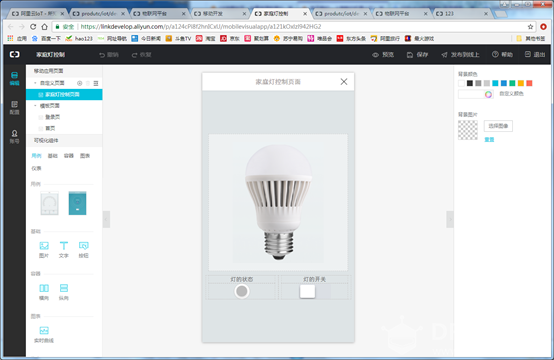Switch to the 仪表 component tab

point(36,168)
